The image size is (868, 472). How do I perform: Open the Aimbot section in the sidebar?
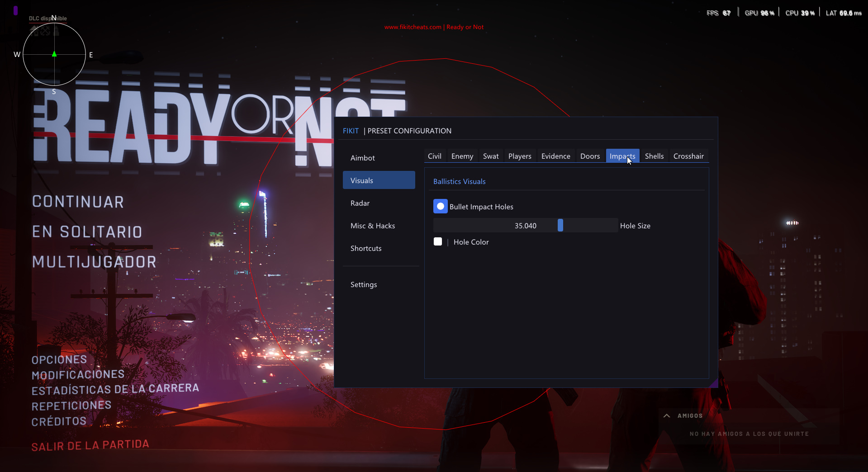click(x=362, y=157)
